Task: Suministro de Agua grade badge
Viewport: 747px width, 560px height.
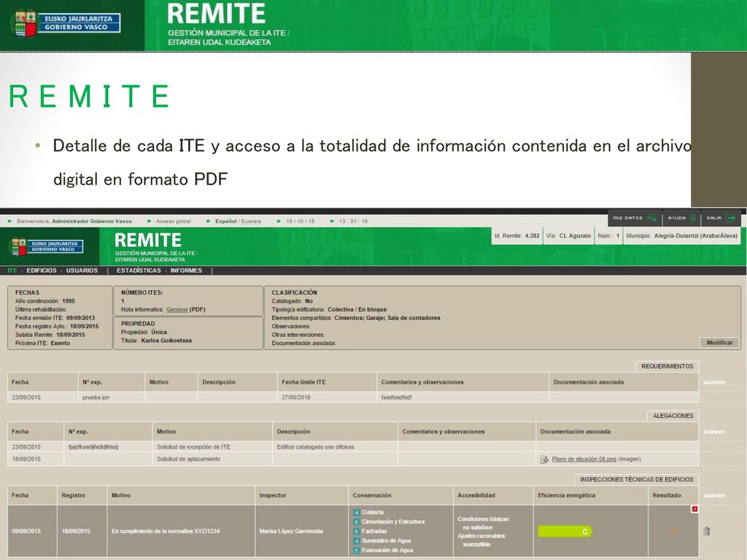Action: [356, 541]
